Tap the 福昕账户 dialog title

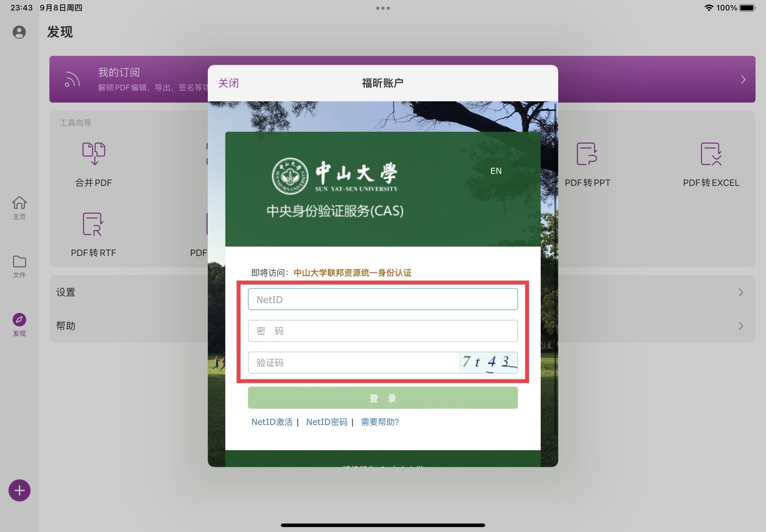pos(383,83)
